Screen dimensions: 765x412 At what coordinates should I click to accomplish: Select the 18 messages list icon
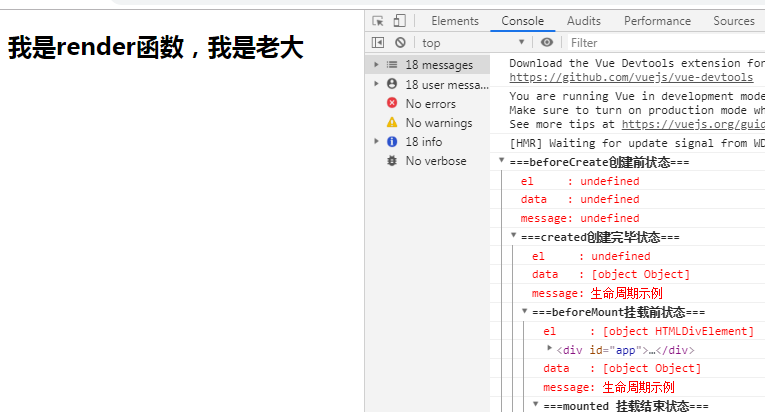392,64
